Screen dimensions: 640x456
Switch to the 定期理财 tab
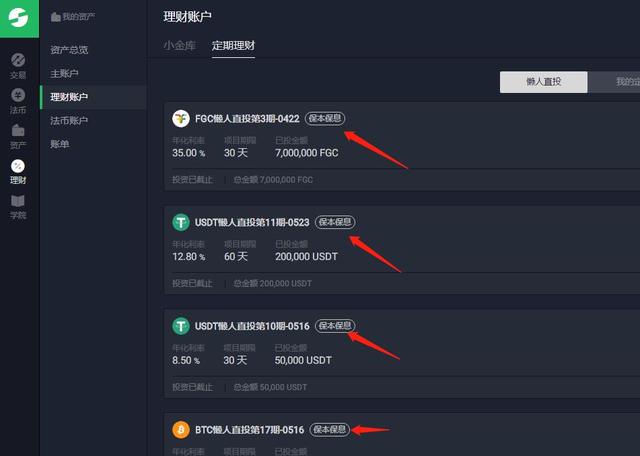(x=233, y=45)
